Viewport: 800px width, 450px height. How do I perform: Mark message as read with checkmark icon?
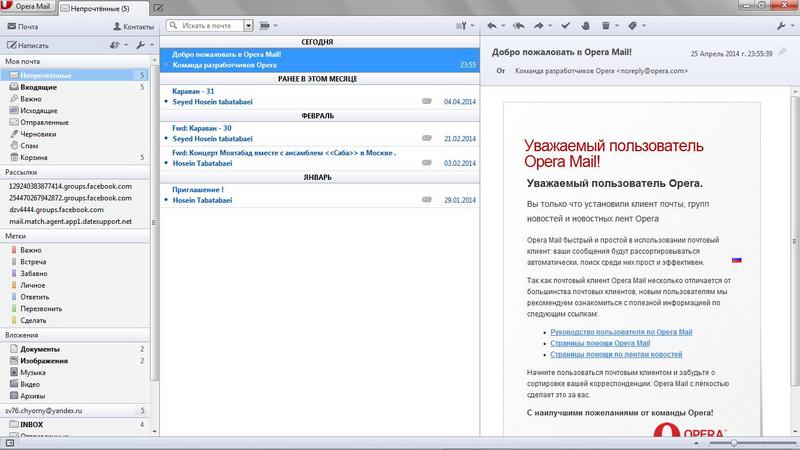(x=565, y=26)
